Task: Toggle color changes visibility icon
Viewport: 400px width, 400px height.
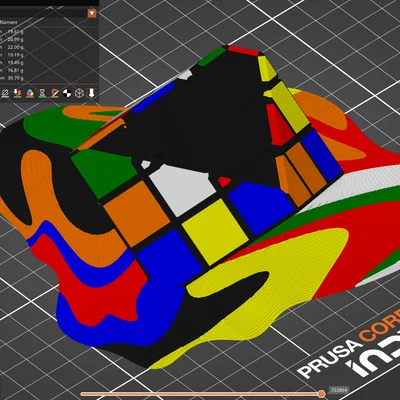Action: (x=30, y=93)
